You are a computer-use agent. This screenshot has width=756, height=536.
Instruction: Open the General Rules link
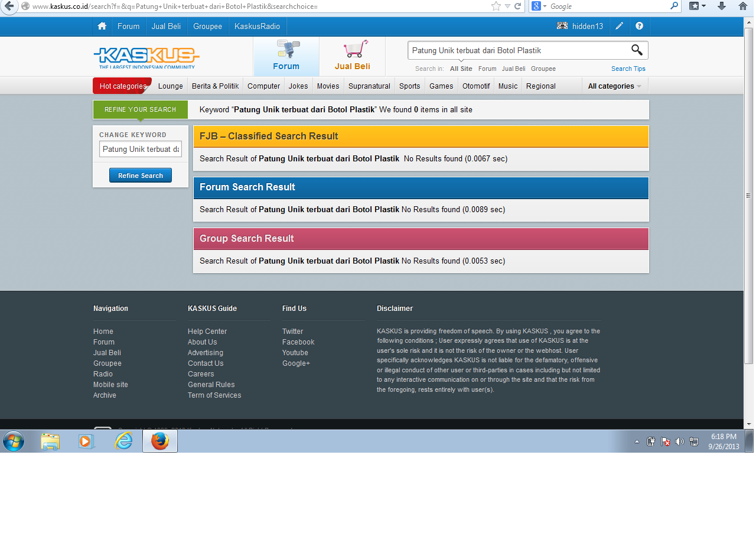click(211, 385)
